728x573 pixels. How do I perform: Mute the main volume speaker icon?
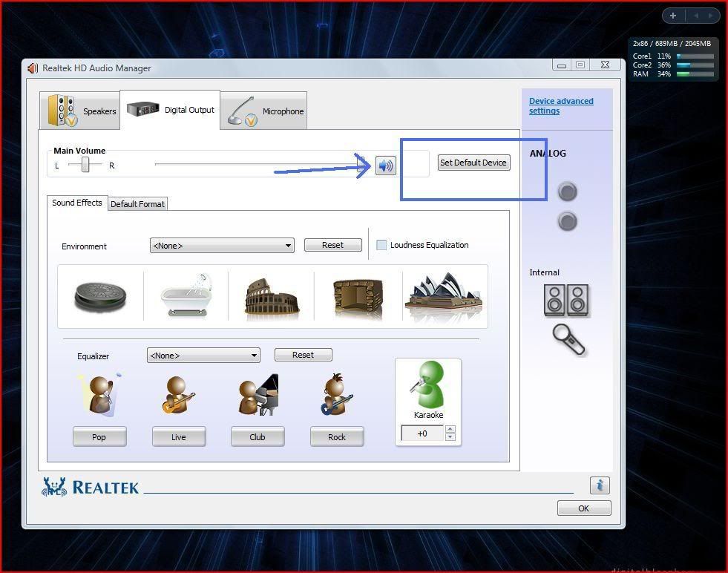[x=386, y=166]
